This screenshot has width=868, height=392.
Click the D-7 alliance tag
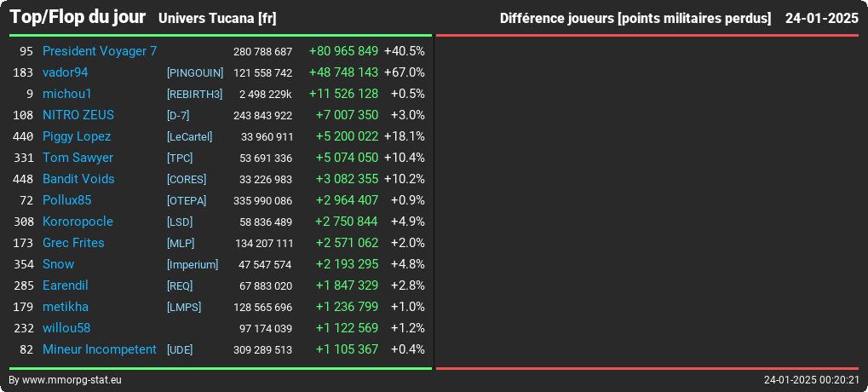(x=178, y=116)
